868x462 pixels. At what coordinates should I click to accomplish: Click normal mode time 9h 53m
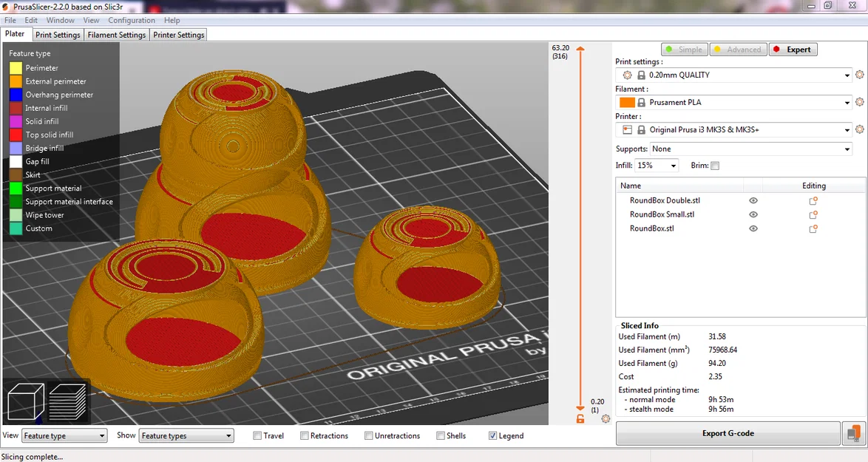(721, 399)
